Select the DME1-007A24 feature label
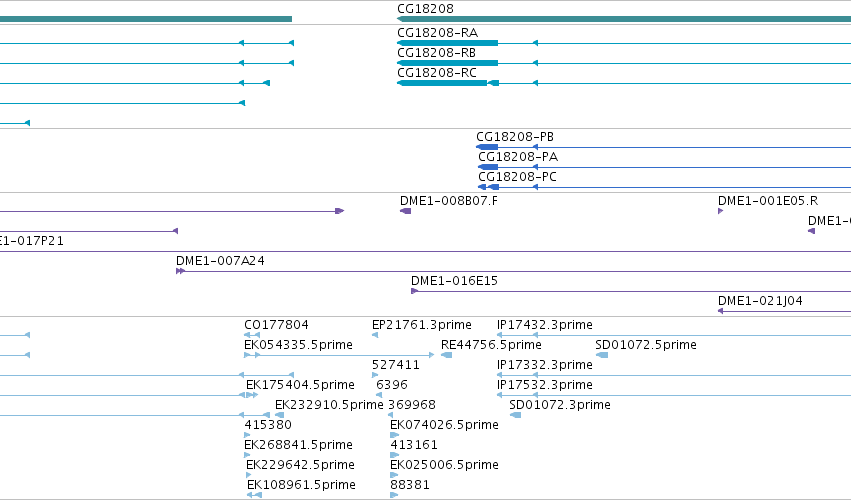This screenshot has height=500, width=851. pos(220,261)
